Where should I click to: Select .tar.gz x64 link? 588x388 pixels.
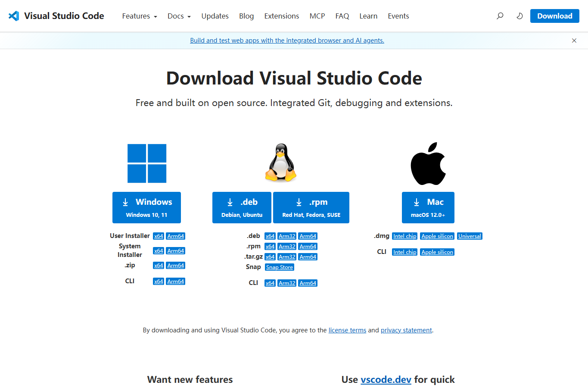(x=270, y=257)
